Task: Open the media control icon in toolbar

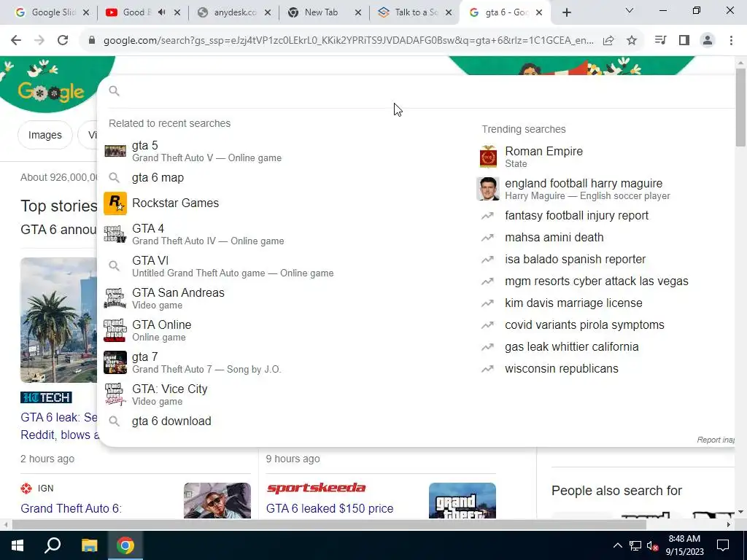Action: [660, 41]
